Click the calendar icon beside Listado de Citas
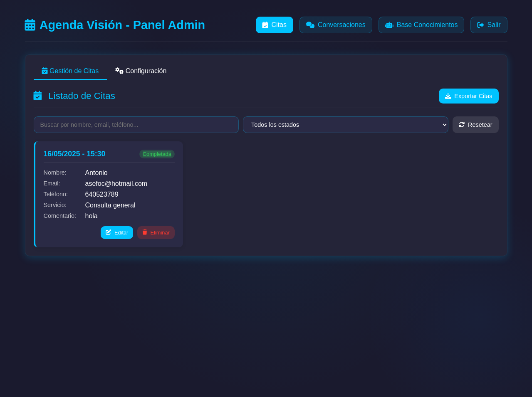532x397 pixels. point(37,96)
